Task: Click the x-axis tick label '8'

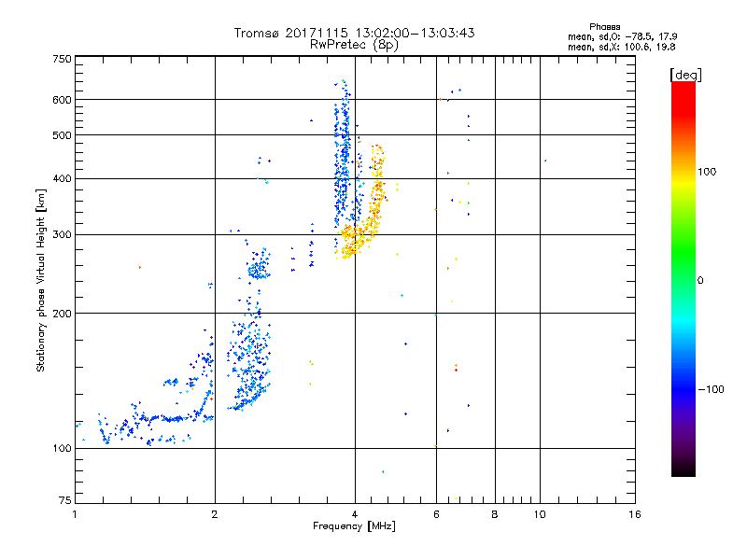Action: (495, 514)
